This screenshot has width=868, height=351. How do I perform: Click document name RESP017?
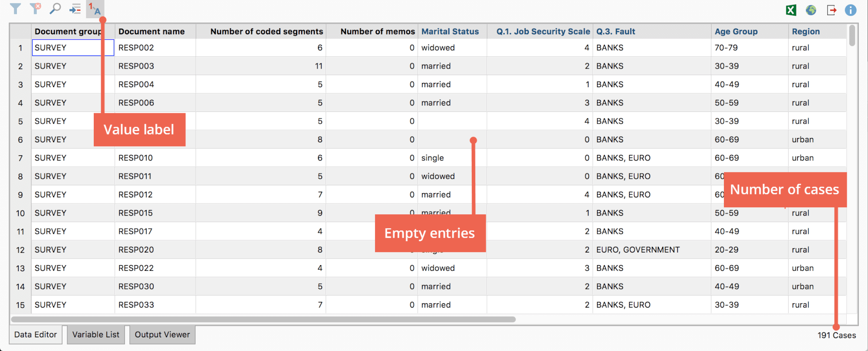[135, 231]
